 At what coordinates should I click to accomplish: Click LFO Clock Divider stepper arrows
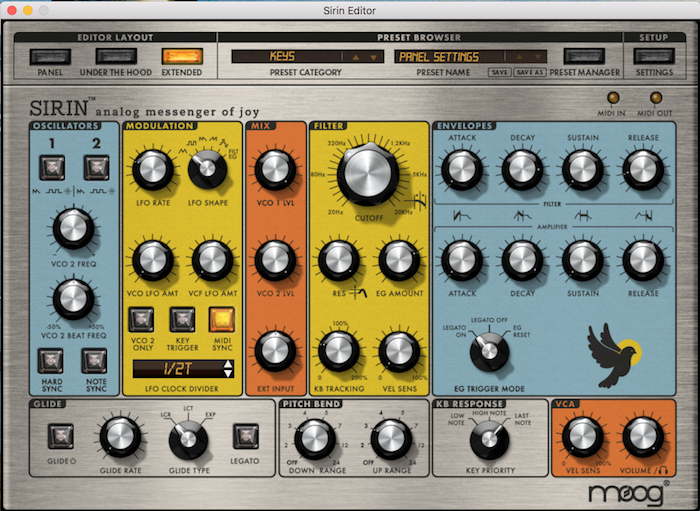point(228,369)
